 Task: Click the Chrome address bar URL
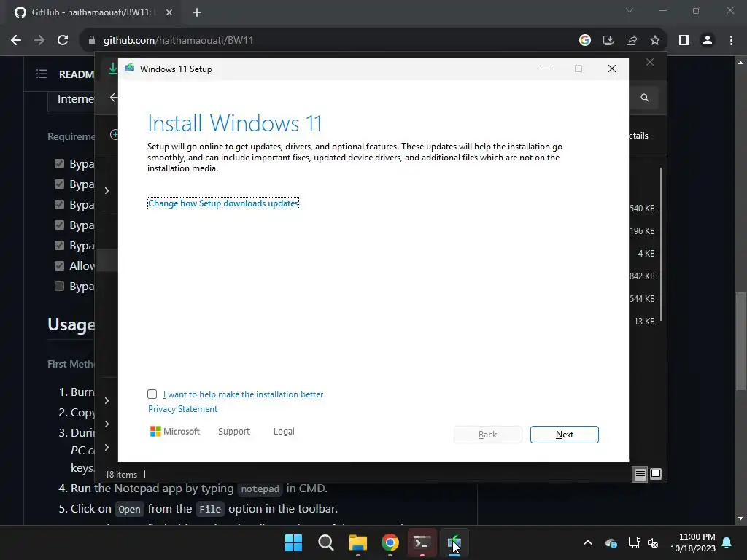point(178,41)
